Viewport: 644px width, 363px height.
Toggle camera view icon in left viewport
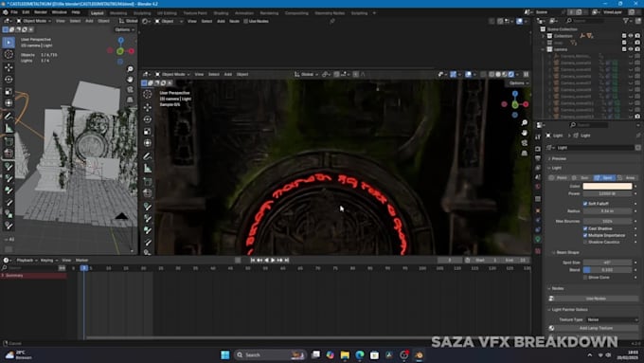pos(130,89)
